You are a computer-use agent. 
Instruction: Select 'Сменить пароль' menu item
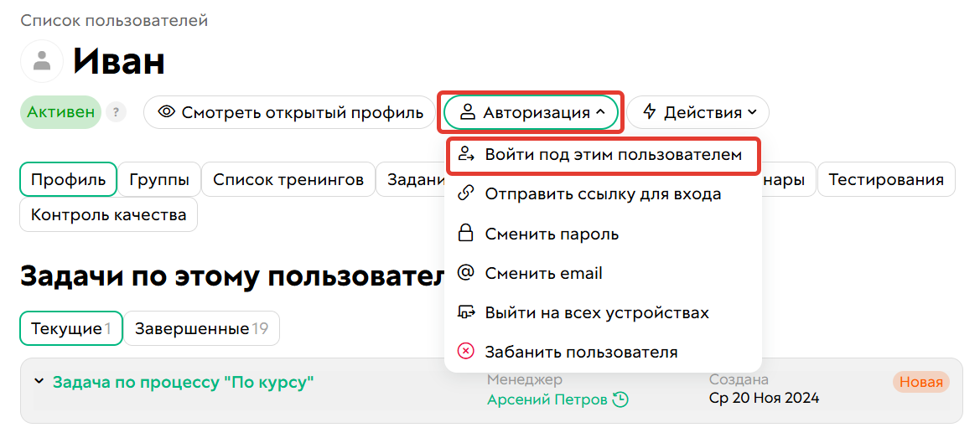point(603,234)
